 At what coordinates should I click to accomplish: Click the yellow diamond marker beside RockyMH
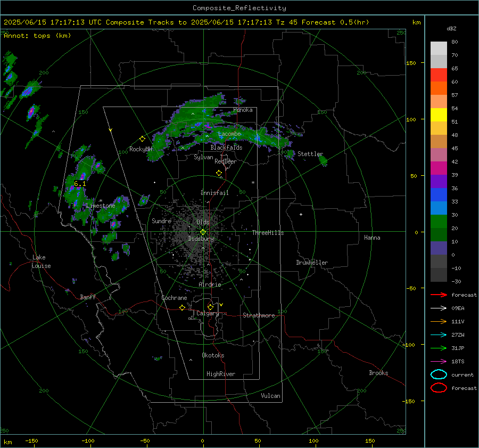pyautogui.click(x=142, y=139)
